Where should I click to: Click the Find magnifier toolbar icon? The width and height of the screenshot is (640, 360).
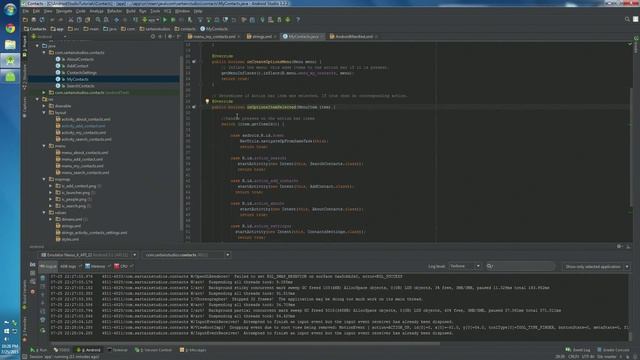[98, 20]
